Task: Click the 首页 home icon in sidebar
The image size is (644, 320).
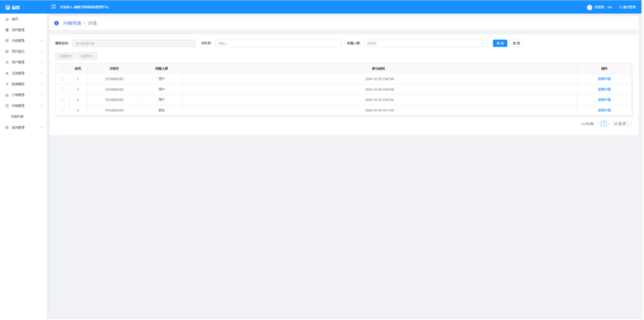Action: tap(7, 18)
